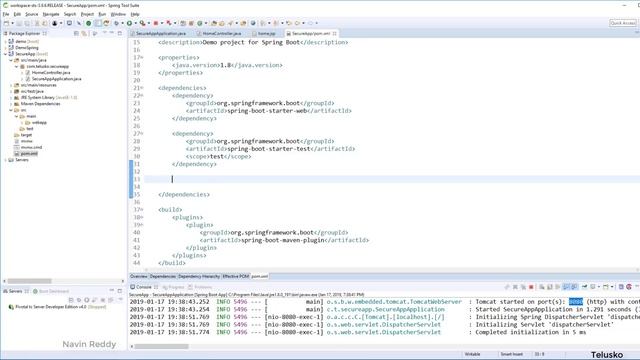Open the Source menu

pos(31,14)
